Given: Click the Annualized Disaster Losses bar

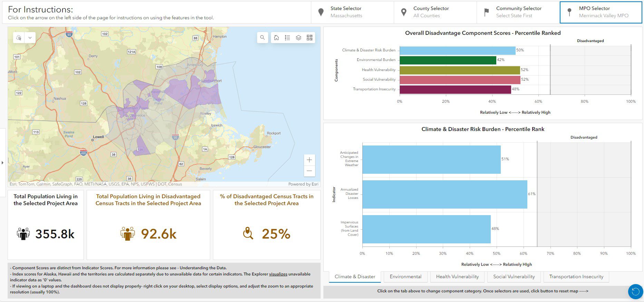Looking at the screenshot, I should coord(445,194).
